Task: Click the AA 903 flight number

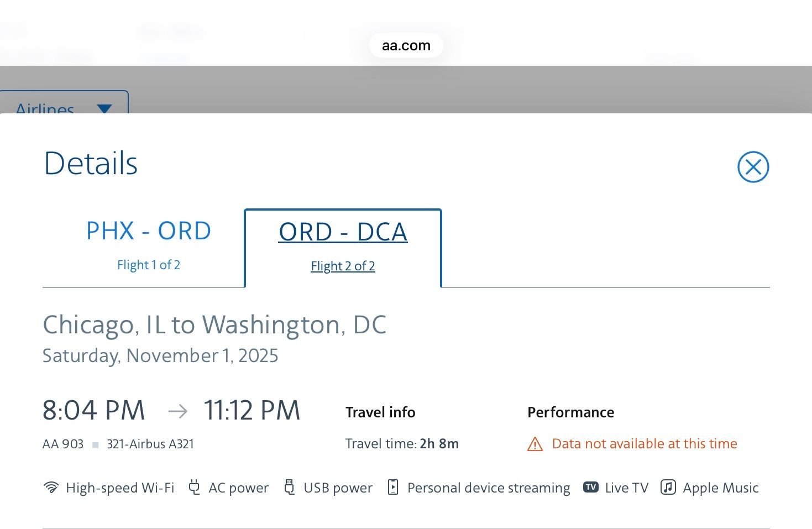Action: [x=63, y=444]
